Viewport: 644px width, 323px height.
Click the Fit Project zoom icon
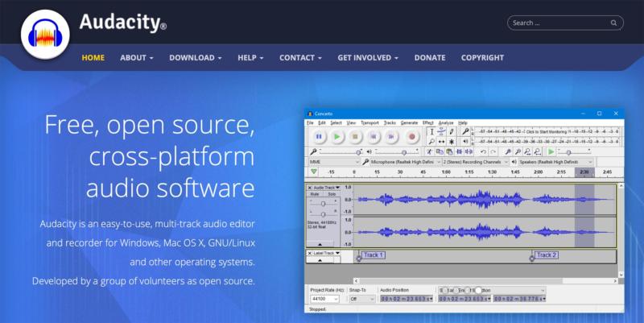537,152
